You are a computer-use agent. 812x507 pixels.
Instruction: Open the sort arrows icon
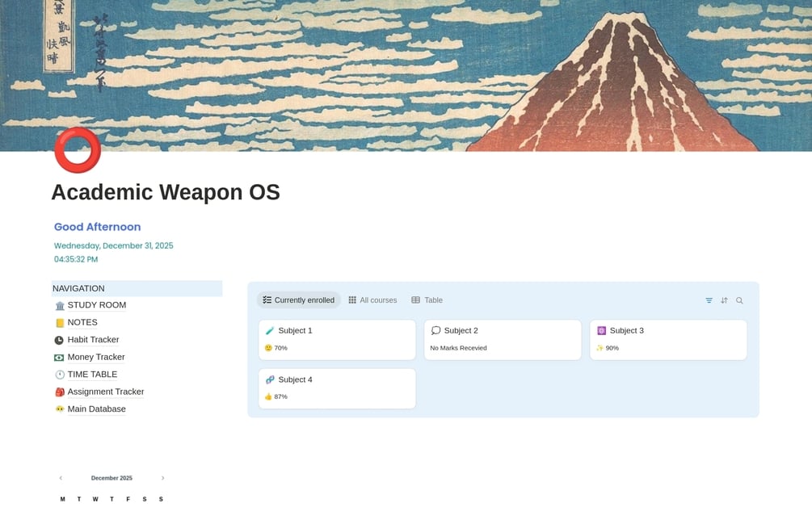[x=724, y=300]
